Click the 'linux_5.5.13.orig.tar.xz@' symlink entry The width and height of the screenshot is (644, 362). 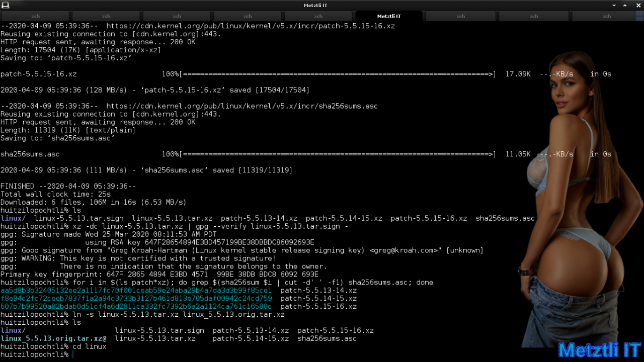click(53, 339)
